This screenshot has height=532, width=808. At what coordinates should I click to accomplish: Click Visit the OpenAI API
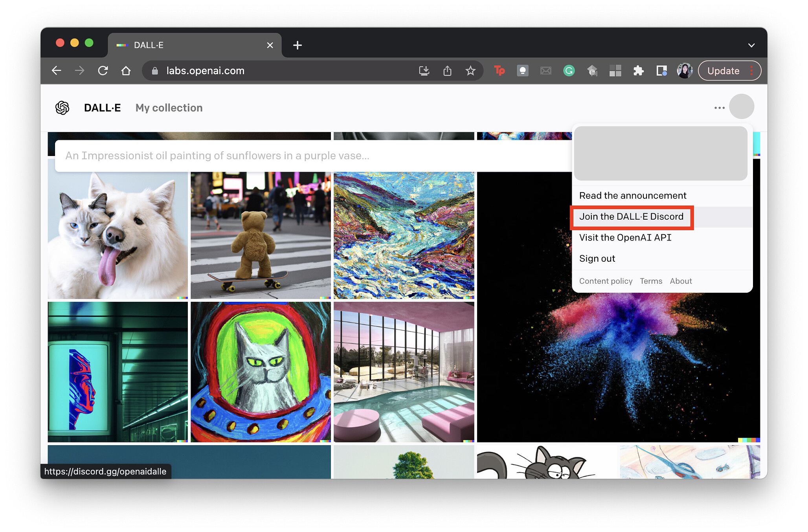pyautogui.click(x=625, y=237)
